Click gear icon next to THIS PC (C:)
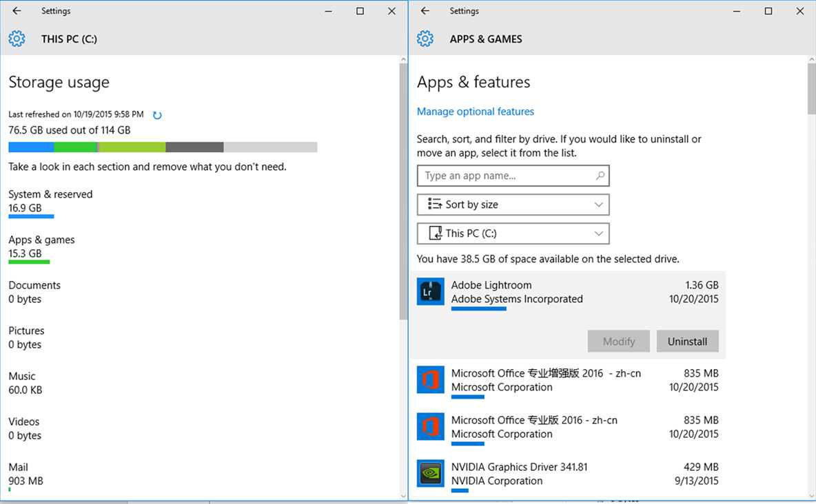 [17, 39]
